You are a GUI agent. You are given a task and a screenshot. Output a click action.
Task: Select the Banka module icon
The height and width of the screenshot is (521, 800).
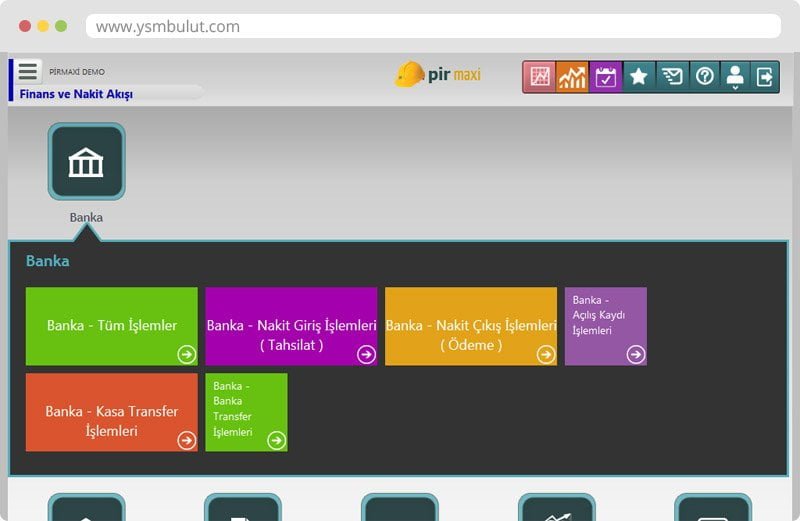86,162
